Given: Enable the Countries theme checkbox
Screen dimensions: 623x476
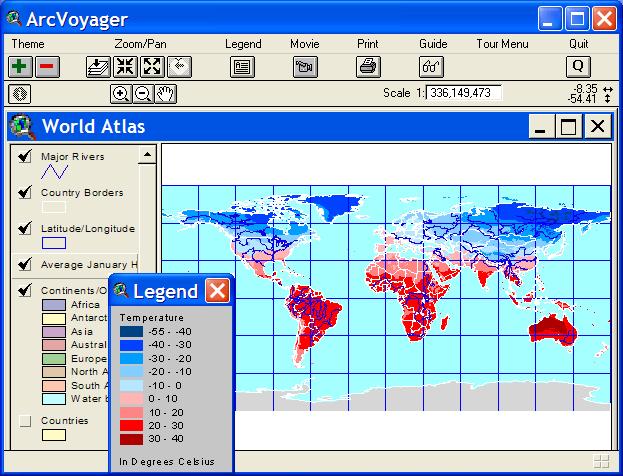Looking at the screenshot, I should pyautogui.click(x=25, y=421).
